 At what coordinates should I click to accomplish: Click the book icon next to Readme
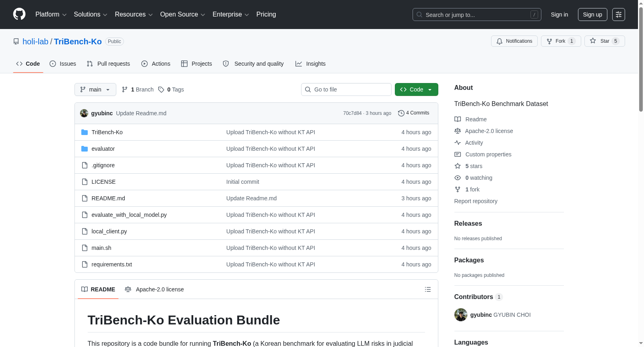pos(458,119)
